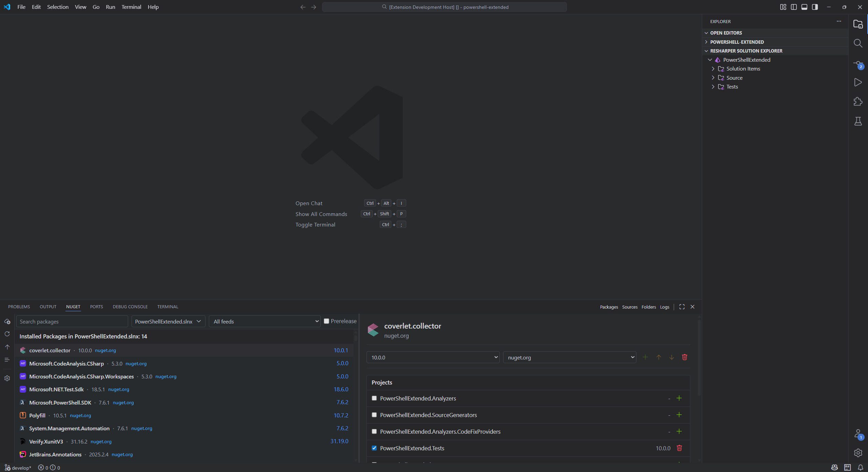Click the NuGet consolidate lines icon
868x472 pixels.
[x=7, y=360]
